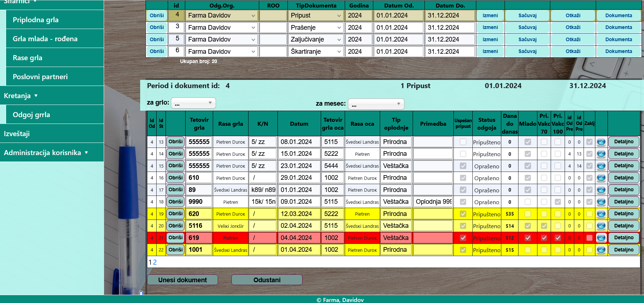644x303 pixels.
Task: Click blue checkmark icon in row 610
Action: tap(601, 178)
